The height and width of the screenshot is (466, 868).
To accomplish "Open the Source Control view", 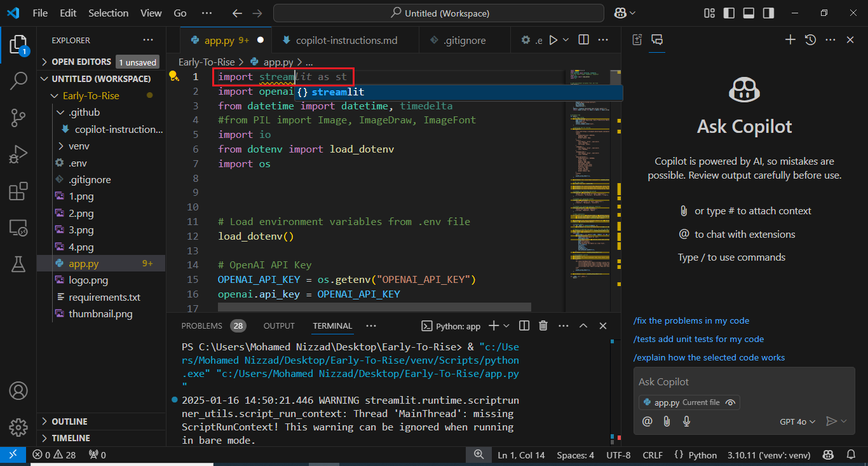I will coord(18,118).
